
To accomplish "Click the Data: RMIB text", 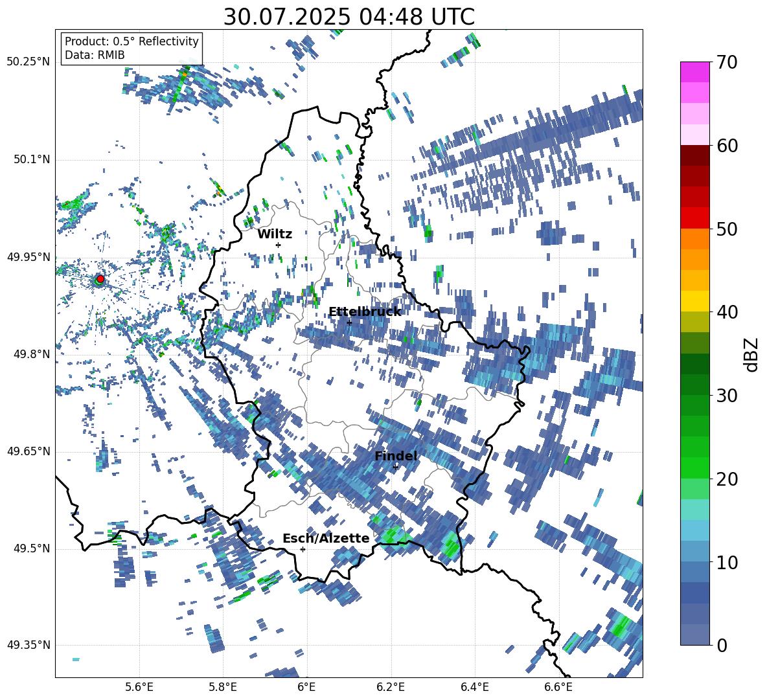I will (x=95, y=55).
